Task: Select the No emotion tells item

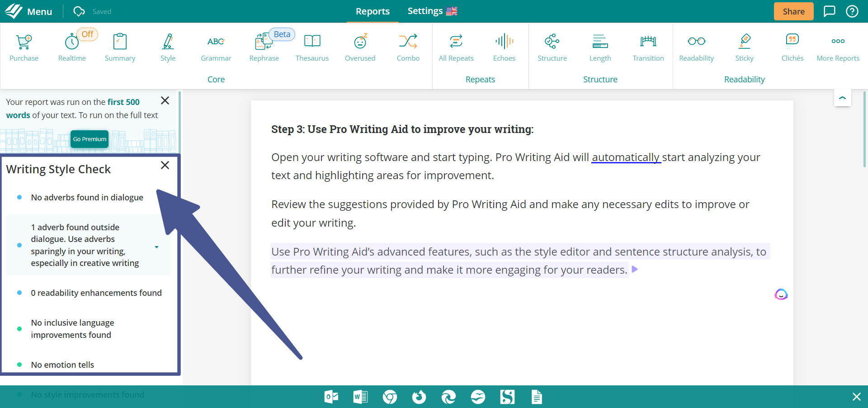Action: [x=62, y=365]
